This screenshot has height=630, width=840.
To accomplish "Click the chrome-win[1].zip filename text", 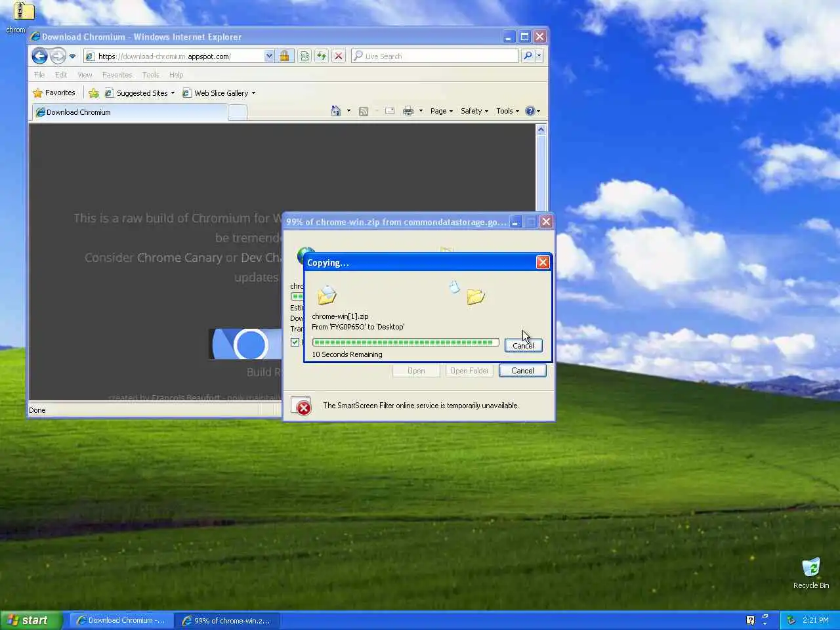I will [x=340, y=316].
